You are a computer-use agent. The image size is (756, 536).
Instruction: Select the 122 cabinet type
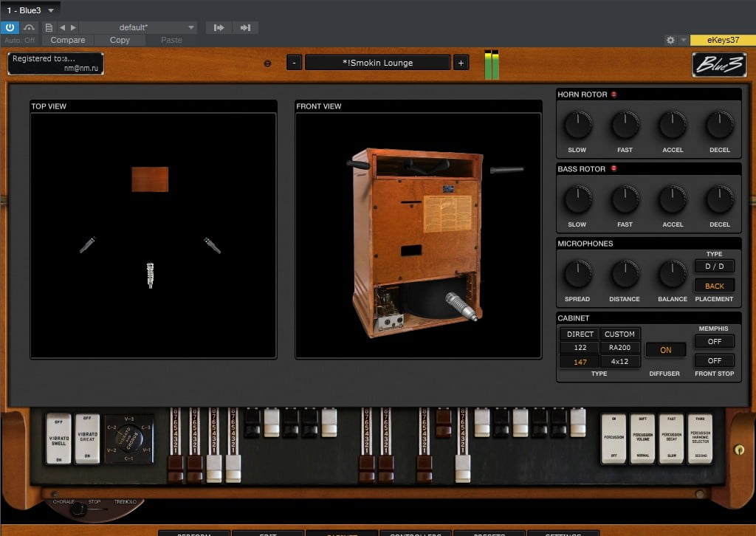click(580, 348)
